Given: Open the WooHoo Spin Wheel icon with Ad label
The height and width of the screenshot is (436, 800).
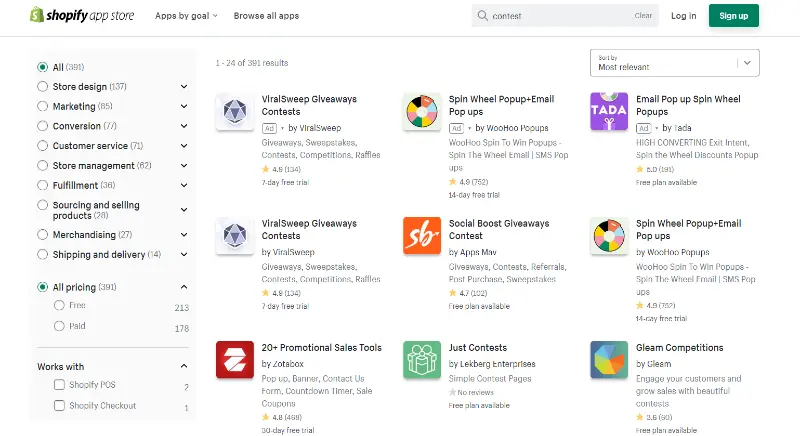Looking at the screenshot, I should tap(422, 111).
